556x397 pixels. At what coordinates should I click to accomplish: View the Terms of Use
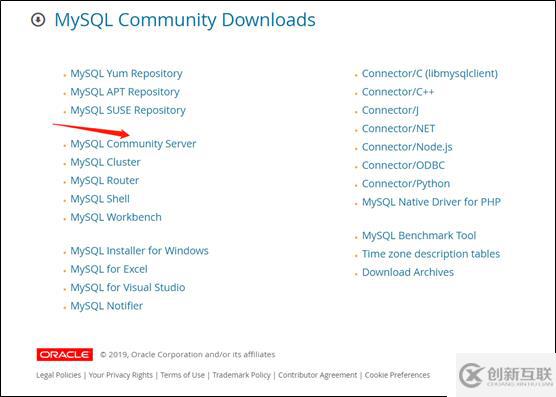click(182, 375)
